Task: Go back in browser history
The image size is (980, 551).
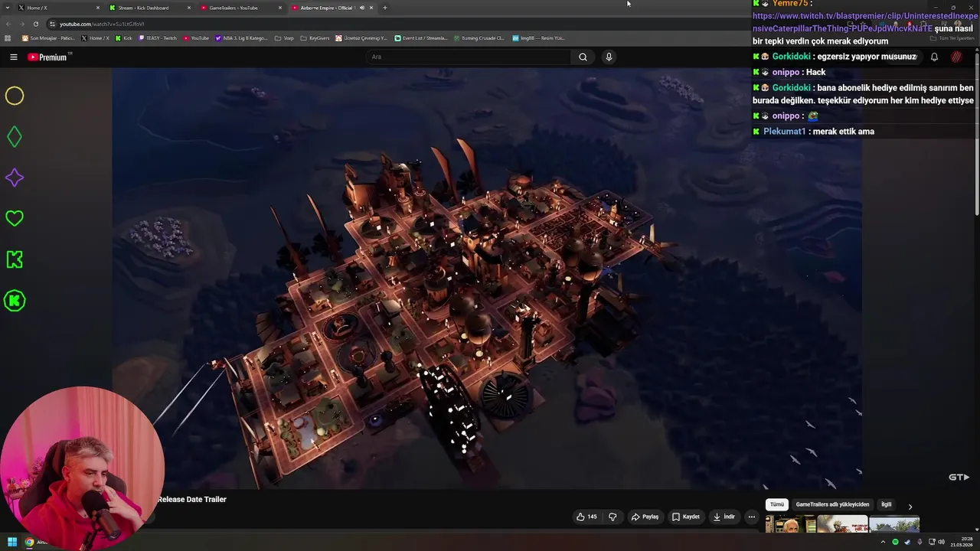Action: (8, 24)
